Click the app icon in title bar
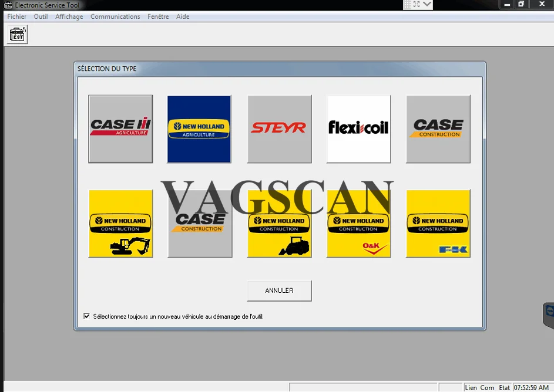 tap(8, 5)
